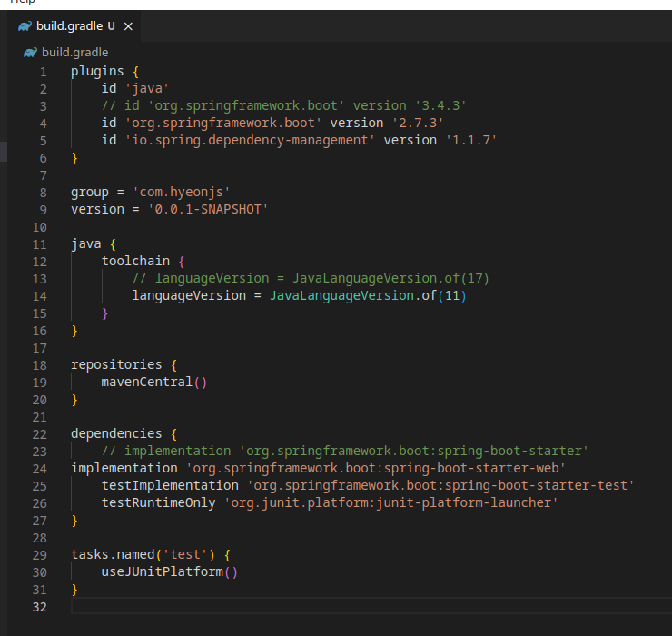The image size is (672, 636).
Task: Place cursor on 'plugins' keyword
Action: [x=97, y=71]
